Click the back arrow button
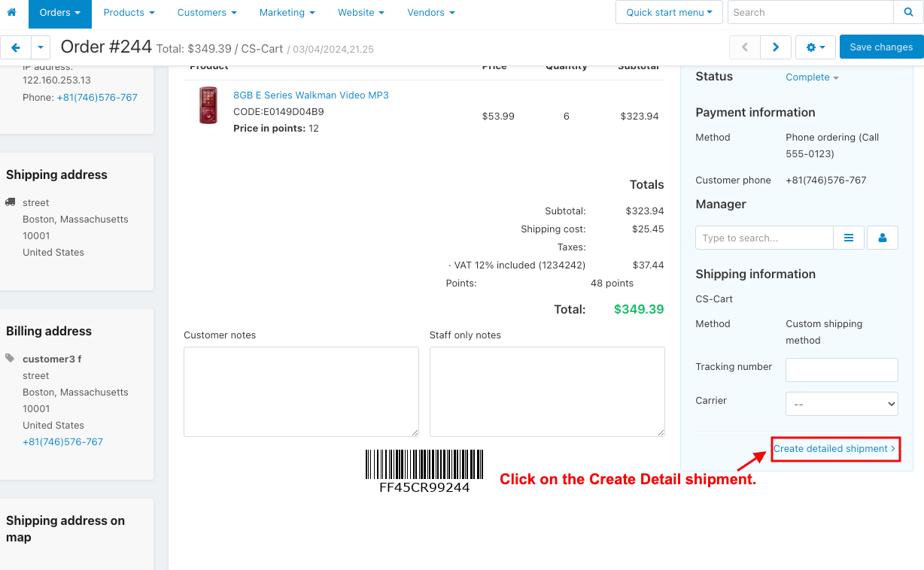This screenshot has width=924, height=570. click(x=16, y=47)
